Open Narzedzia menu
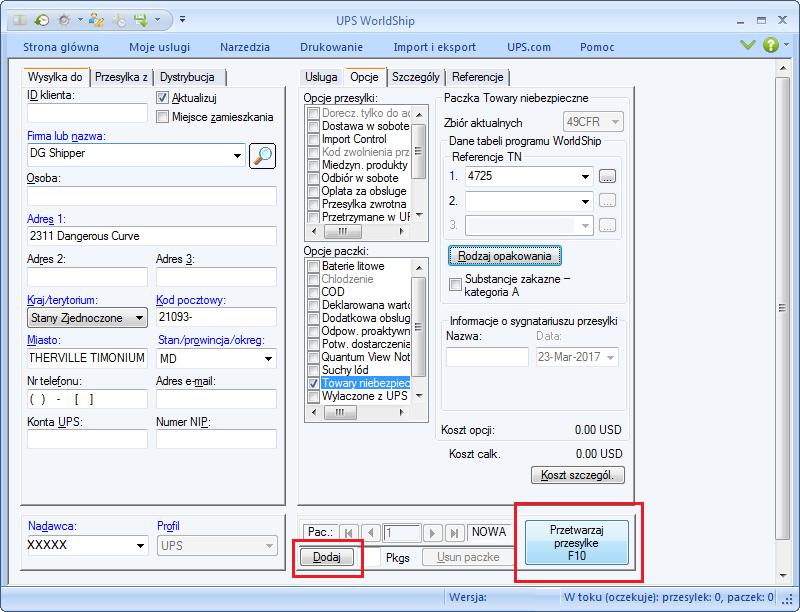 coord(245,47)
